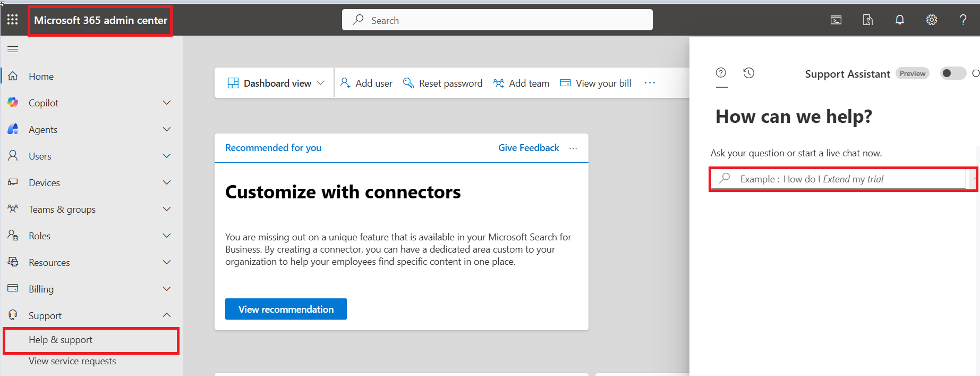Expand the Users navigation section
Image resolution: width=980 pixels, height=376 pixels.
click(x=167, y=156)
